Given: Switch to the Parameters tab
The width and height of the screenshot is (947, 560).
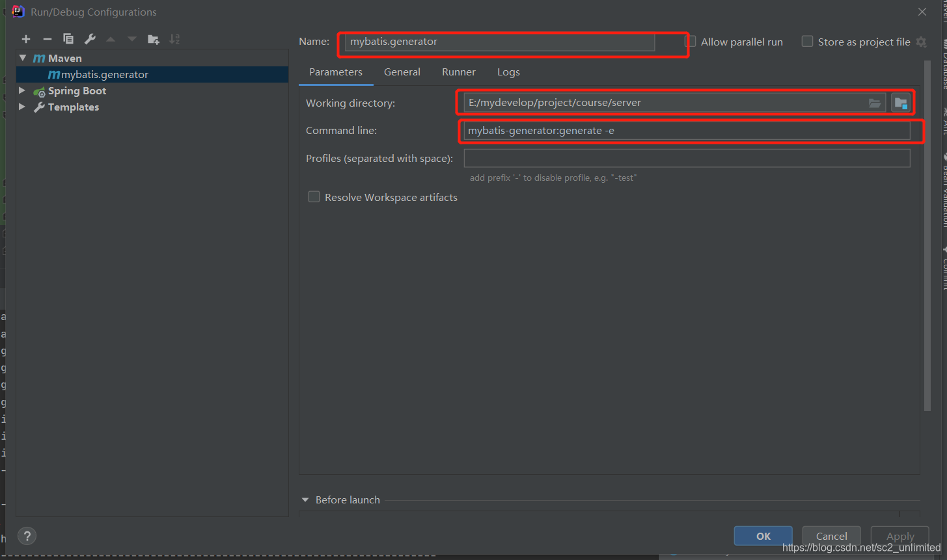Looking at the screenshot, I should tap(336, 72).
